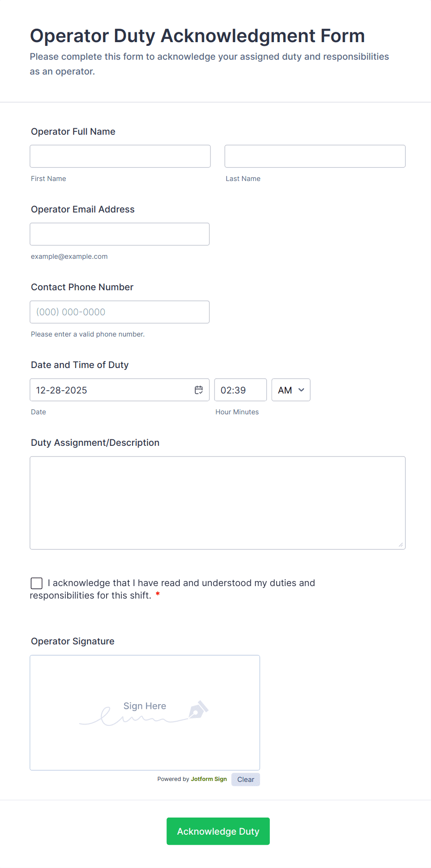The width and height of the screenshot is (431, 868).
Task: Click the time field showing 02:39
Action: tap(240, 390)
